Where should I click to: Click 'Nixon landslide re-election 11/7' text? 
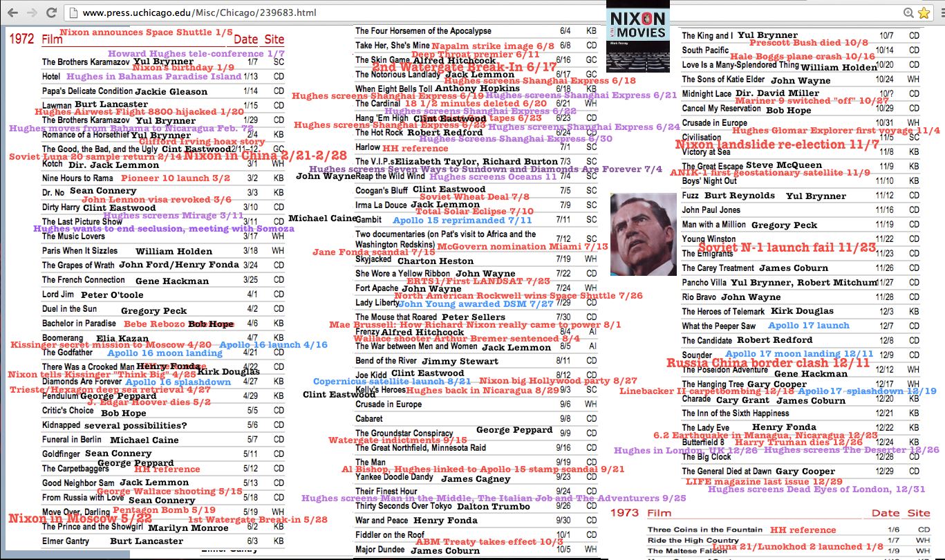click(767, 144)
